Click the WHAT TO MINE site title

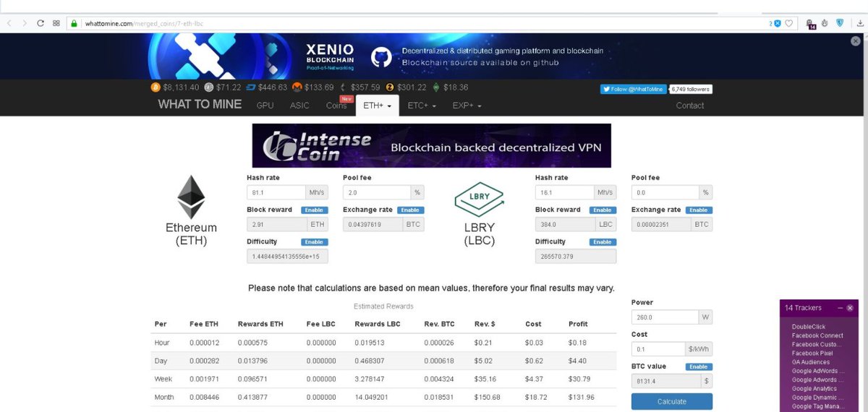pos(200,104)
